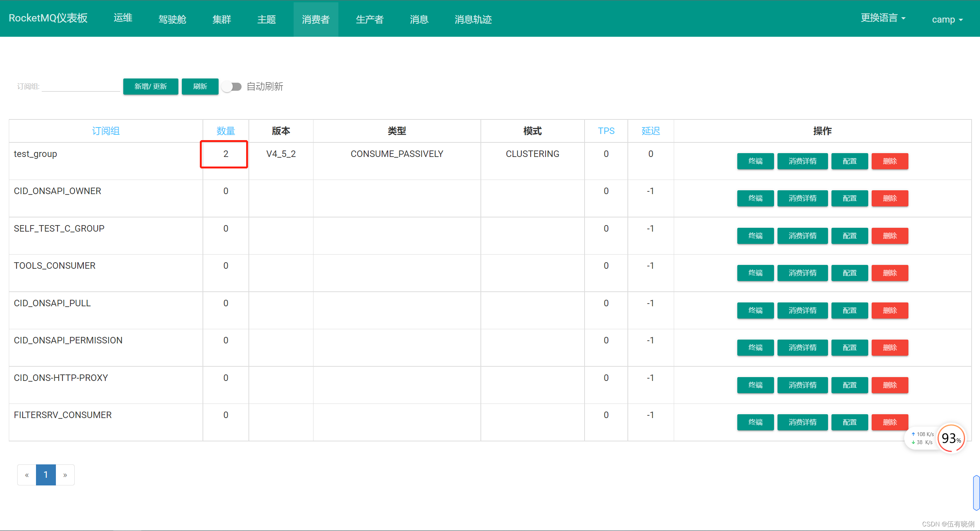The width and height of the screenshot is (980, 531).
Task: Open the RocketMQ仪表板 home link
Action: [x=48, y=18]
